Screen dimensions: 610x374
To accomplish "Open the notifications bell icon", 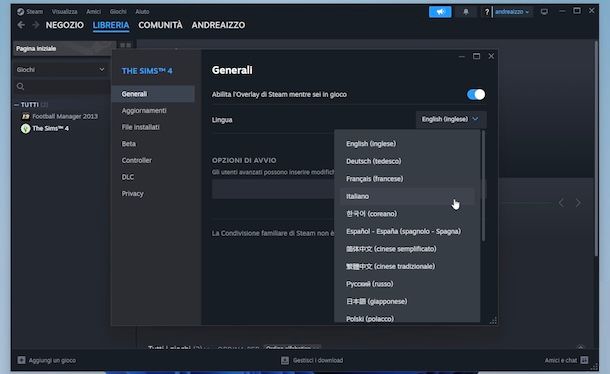I will click(x=466, y=12).
